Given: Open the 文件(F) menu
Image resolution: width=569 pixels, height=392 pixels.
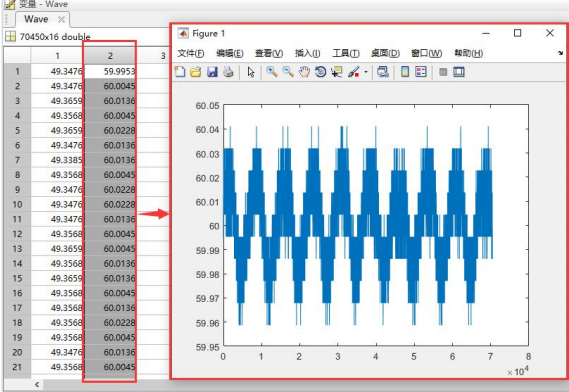Looking at the screenshot, I should tap(191, 53).
